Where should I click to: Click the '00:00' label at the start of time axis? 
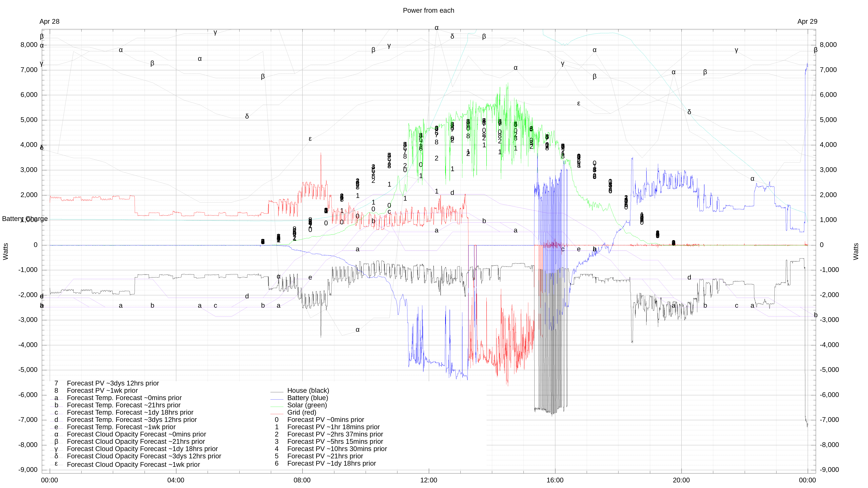click(x=50, y=480)
